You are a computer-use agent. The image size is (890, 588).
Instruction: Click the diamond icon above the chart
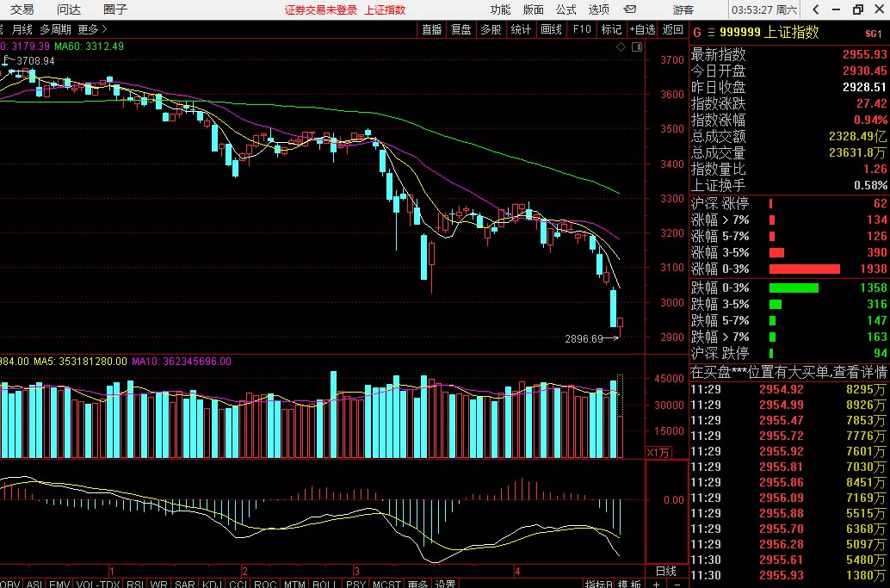(x=621, y=49)
